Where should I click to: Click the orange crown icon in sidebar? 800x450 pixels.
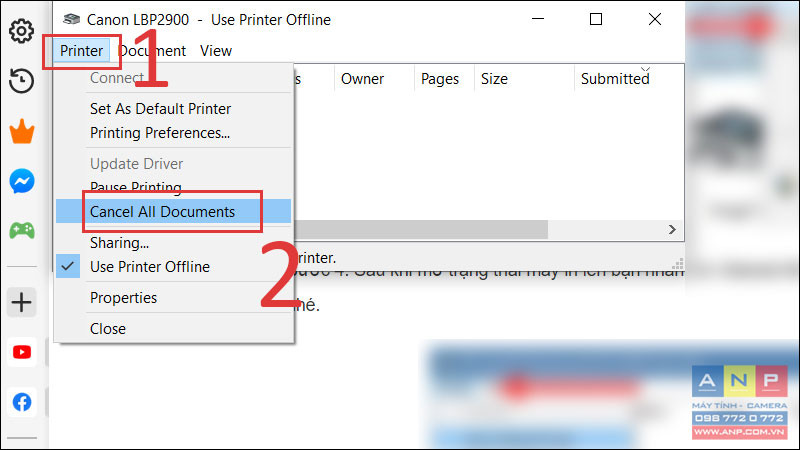click(x=22, y=131)
